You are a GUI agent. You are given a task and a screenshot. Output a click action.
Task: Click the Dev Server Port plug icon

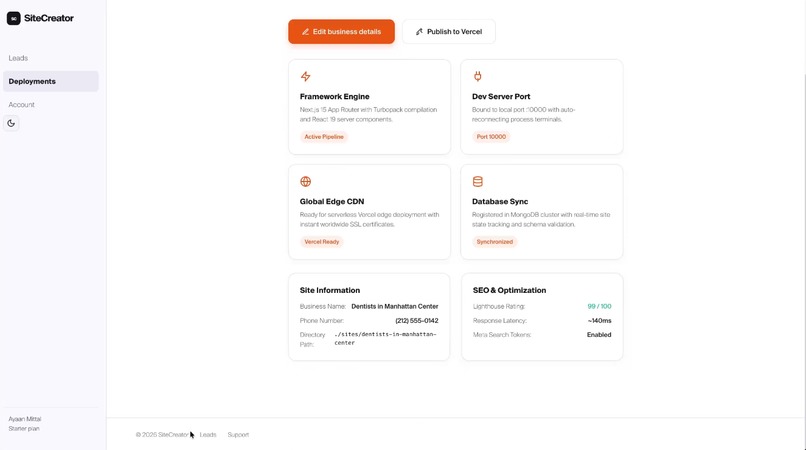478,77
